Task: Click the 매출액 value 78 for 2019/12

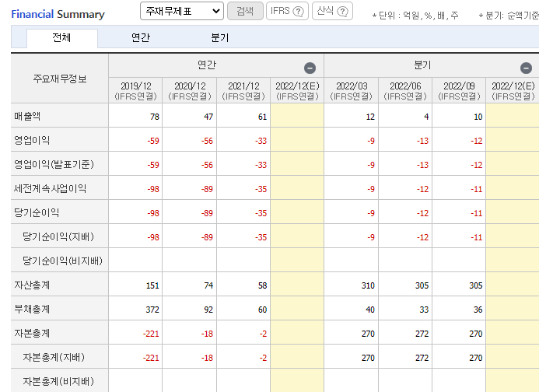Action: click(155, 117)
